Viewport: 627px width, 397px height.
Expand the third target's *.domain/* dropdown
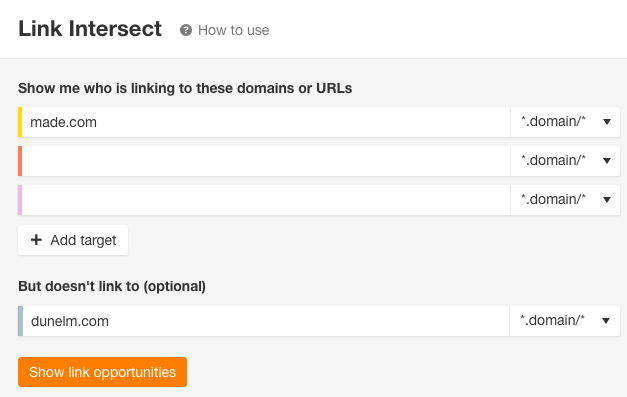coord(565,199)
